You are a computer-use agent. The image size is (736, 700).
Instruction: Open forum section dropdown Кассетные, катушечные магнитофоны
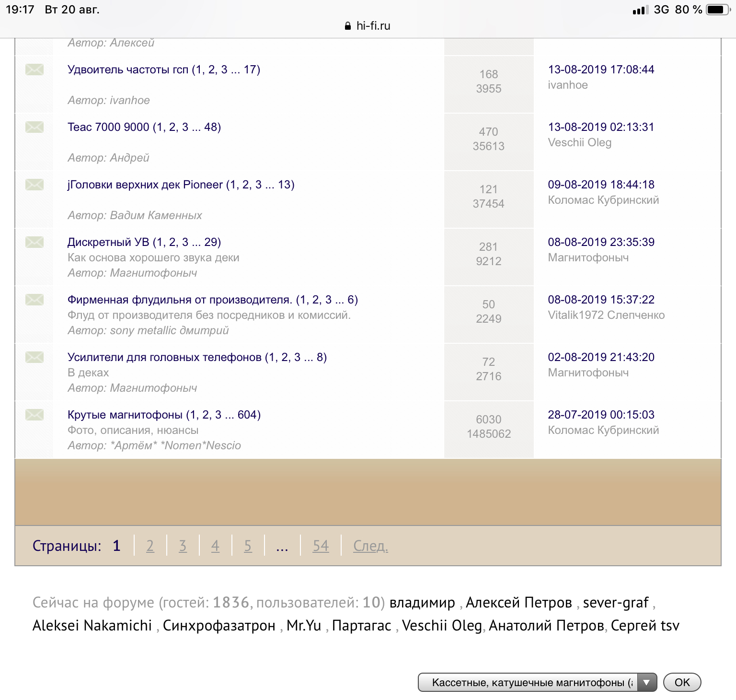pos(537,682)
